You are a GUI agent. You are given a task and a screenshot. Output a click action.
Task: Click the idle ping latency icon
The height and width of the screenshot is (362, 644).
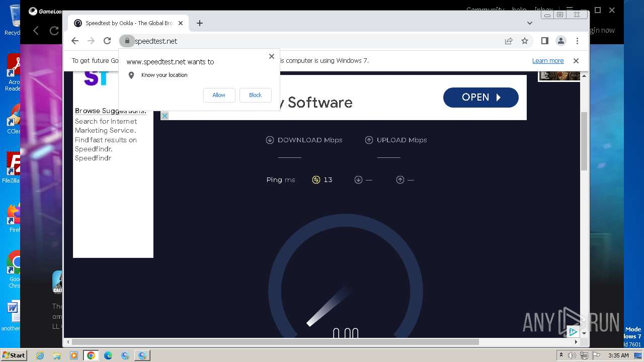coord(316,180)
